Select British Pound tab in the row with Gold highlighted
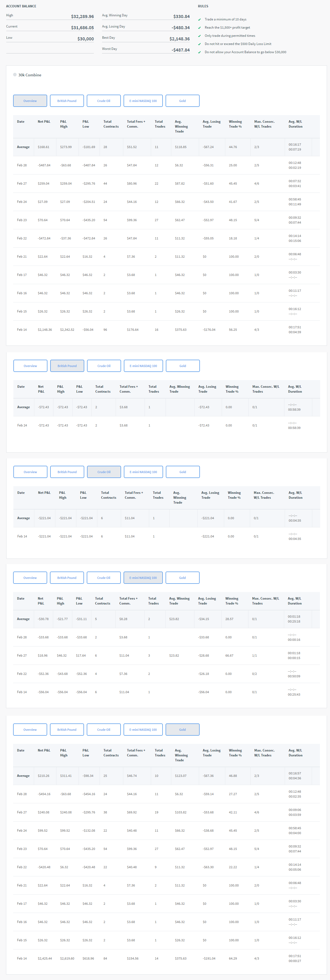The width and height of the screenshot is (330, 980). pyautogui.click(x=67, y=730)
